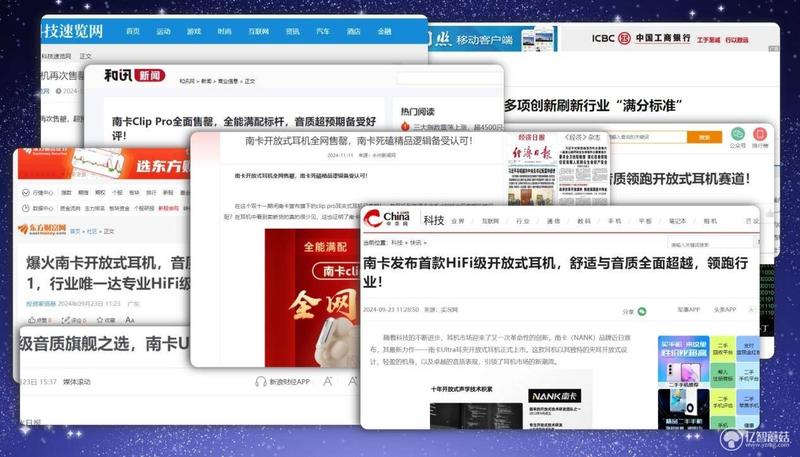Select 相机 in China.com 科技 navigation
This screenshot has height=457, width=800.
pos(710,221)
